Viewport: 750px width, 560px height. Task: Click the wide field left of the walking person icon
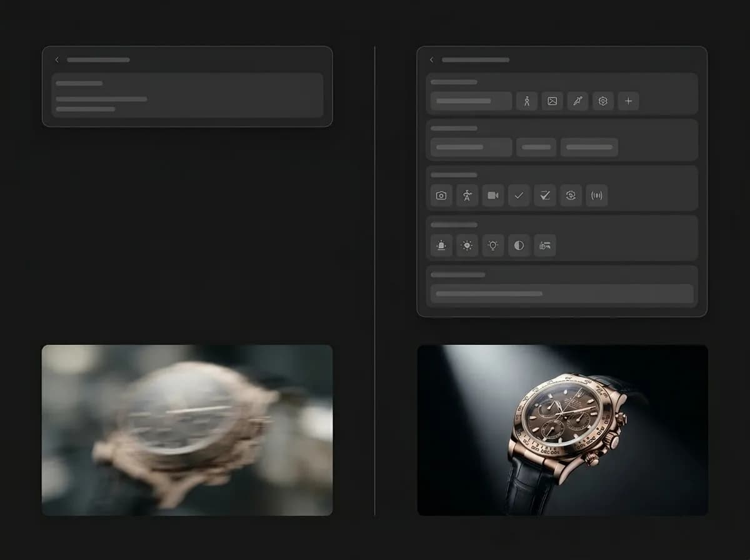pos(471,101)
